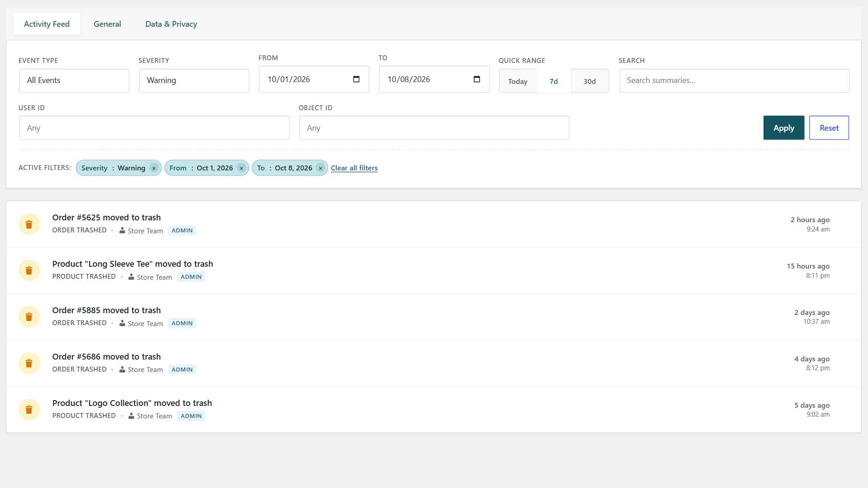868x488 pixels.
Task: Click the User ID input field
Action: click(154, 128)
